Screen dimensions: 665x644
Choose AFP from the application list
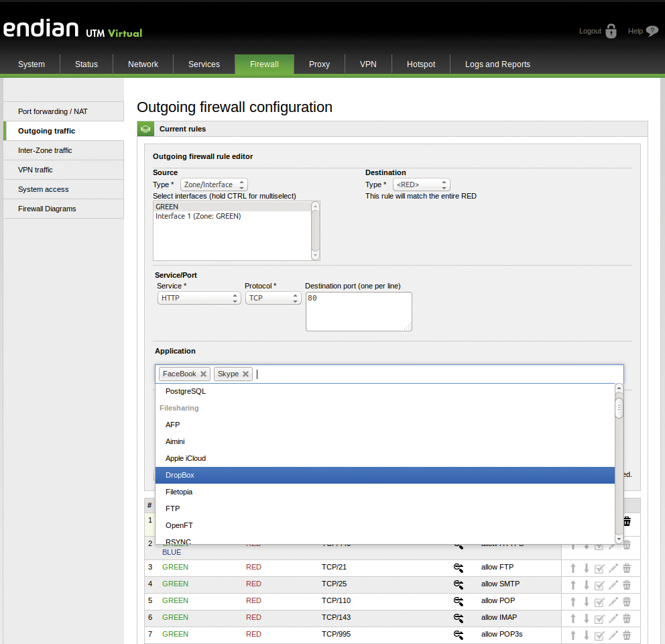point(385,425)
